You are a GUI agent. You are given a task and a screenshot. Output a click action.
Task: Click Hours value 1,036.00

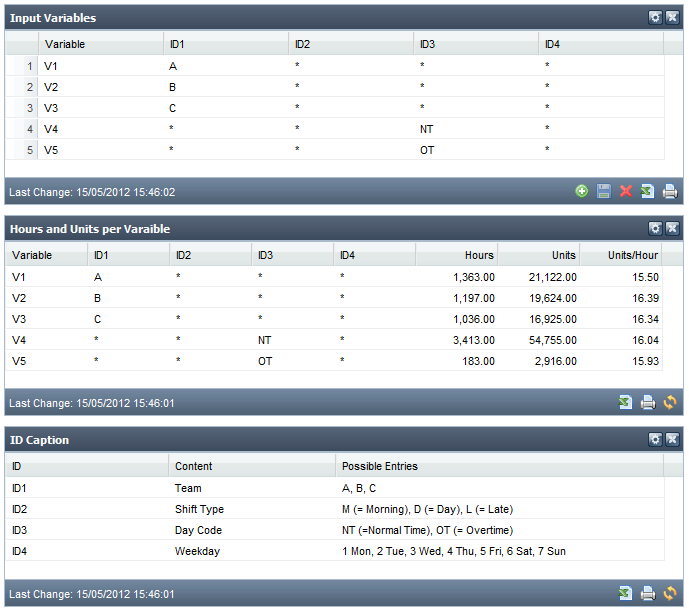click(474, 319)
